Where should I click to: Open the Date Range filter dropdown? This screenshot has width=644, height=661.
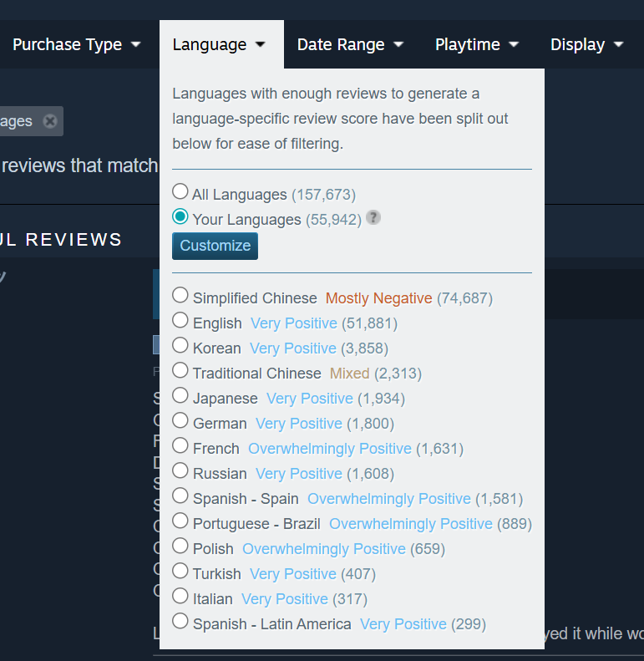350,44
